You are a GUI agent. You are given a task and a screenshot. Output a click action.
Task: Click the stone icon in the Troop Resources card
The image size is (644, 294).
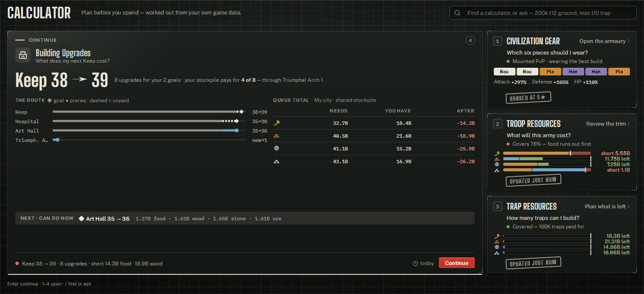coord(497,164)
